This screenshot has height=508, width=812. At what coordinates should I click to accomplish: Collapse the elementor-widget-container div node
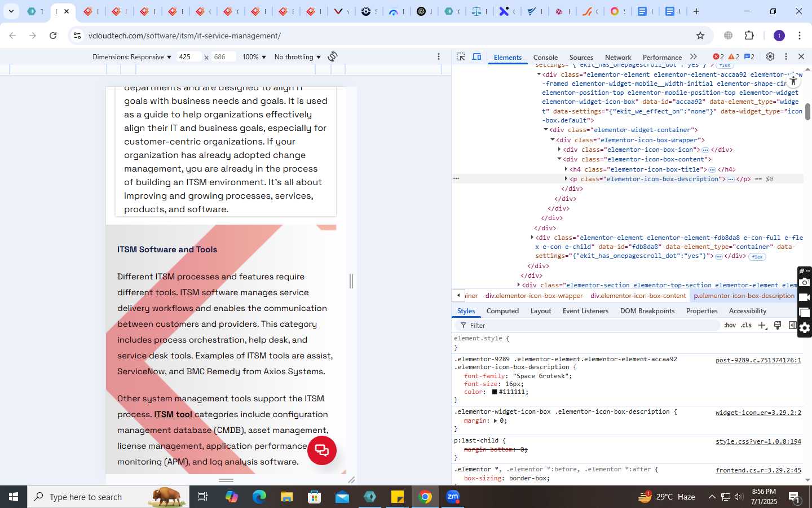point(546,130)
